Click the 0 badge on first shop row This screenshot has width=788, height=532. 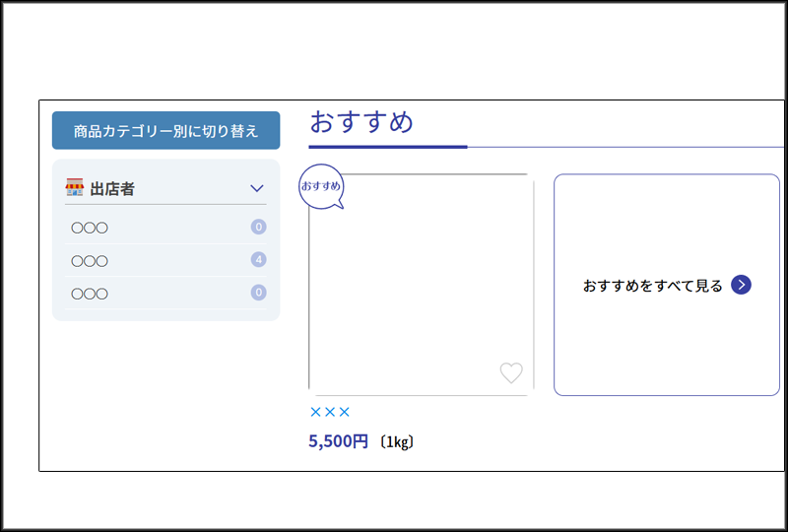(x=258, y=227)
